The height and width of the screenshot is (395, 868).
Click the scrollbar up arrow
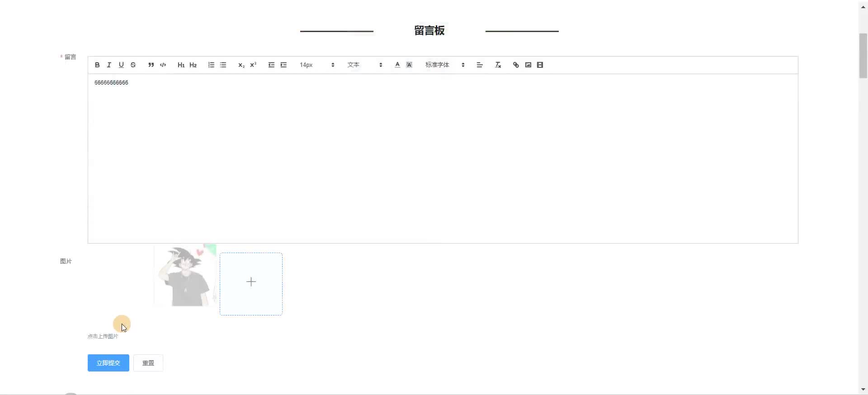click(x=863, y=7)
